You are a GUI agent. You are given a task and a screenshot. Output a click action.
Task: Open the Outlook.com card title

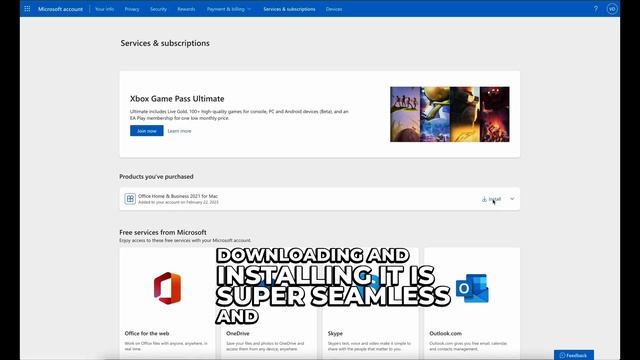tap(445, 333)
